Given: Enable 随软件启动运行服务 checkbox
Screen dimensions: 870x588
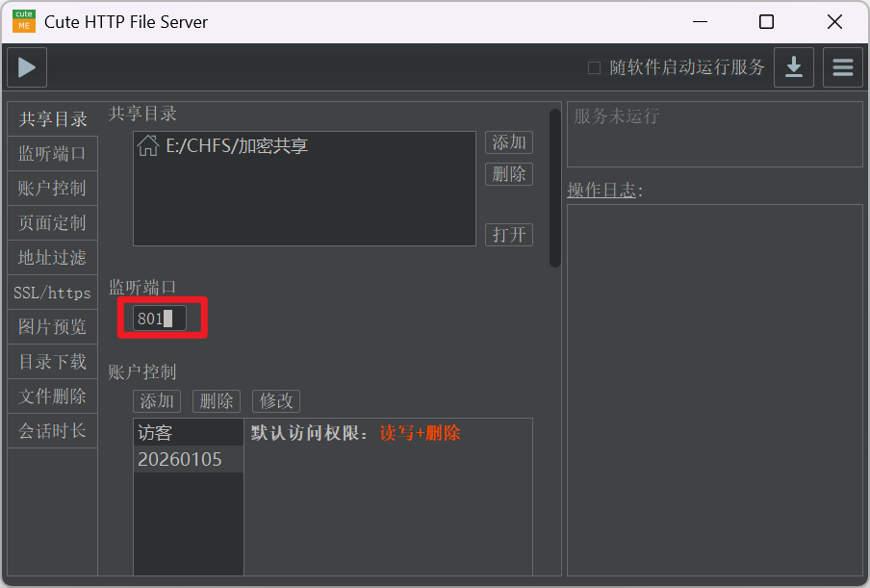Looking at the screenshot, I should coord(594,67).
